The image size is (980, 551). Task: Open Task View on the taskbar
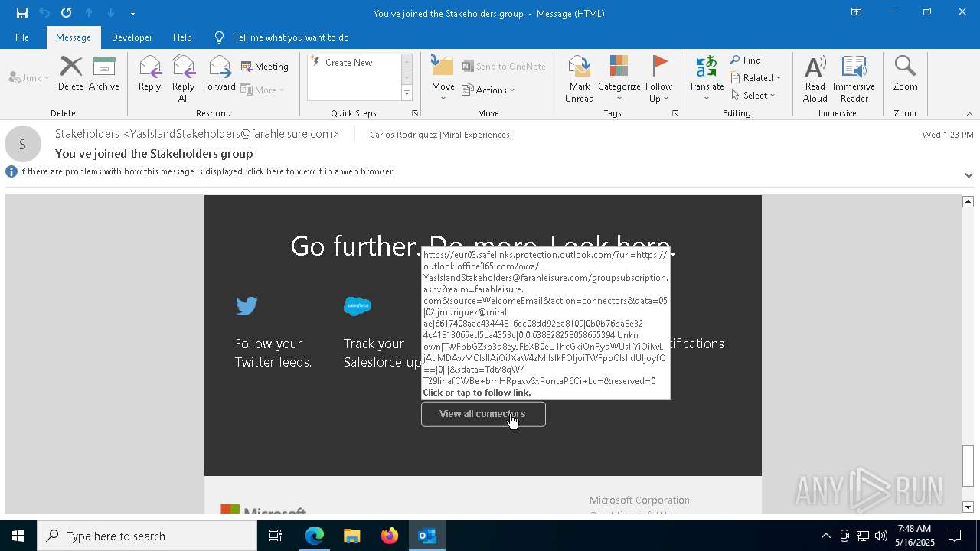(276, 536)
